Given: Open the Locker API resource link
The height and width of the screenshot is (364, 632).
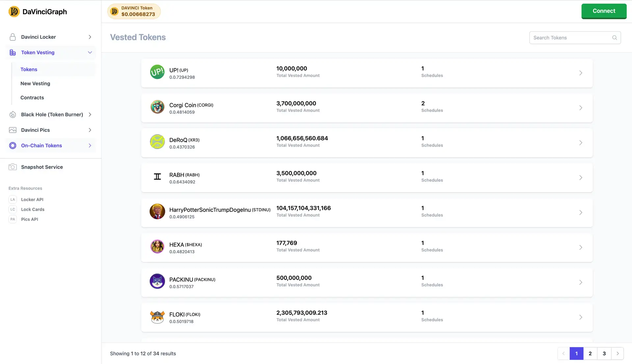Looking at the screenshot, I should (x=32, y=200).
